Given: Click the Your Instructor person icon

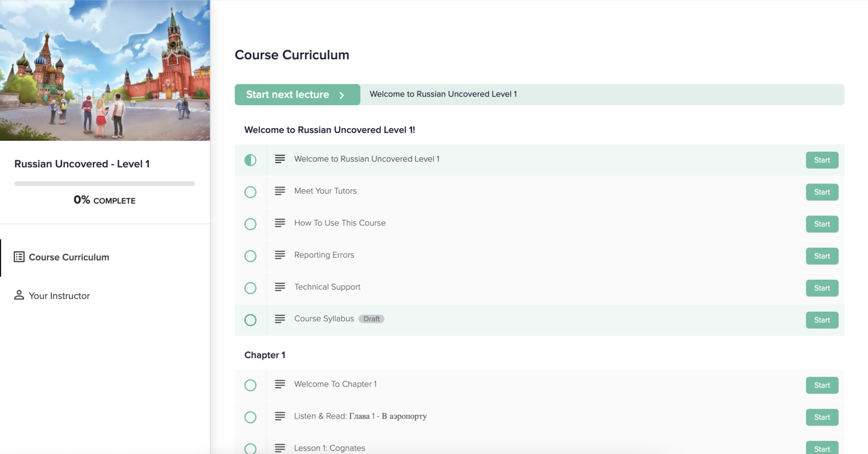Looking at the screenshot, I should tap(19, 295).
